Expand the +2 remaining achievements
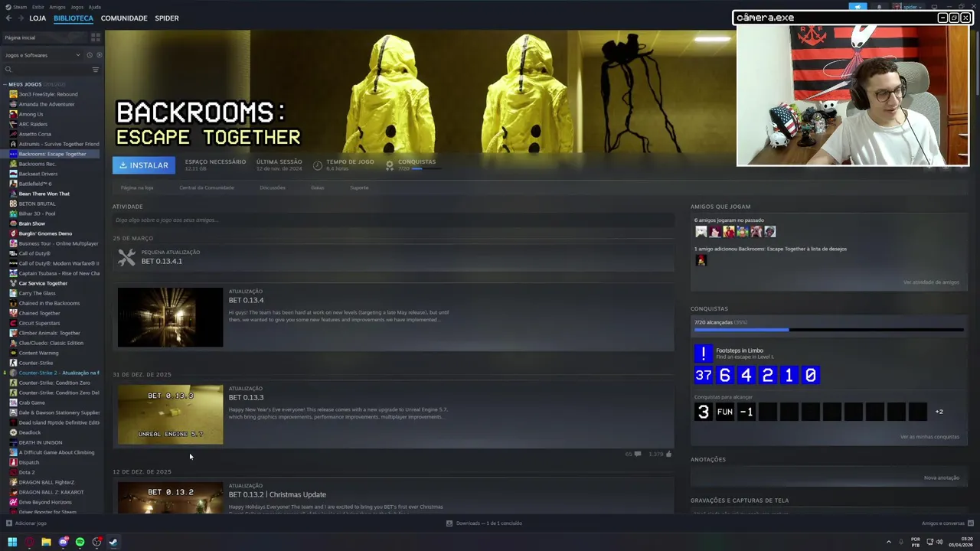This screenshot has height=551, width=980. [939, 412]
